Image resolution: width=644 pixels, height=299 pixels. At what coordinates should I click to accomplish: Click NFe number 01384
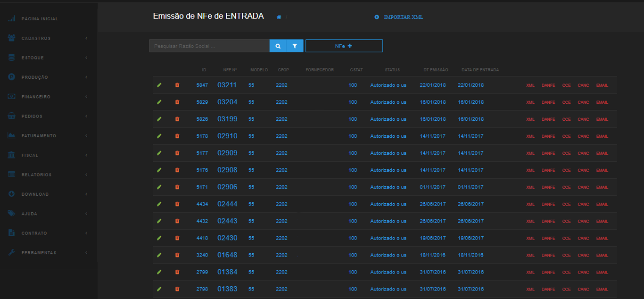click(227, 272)
